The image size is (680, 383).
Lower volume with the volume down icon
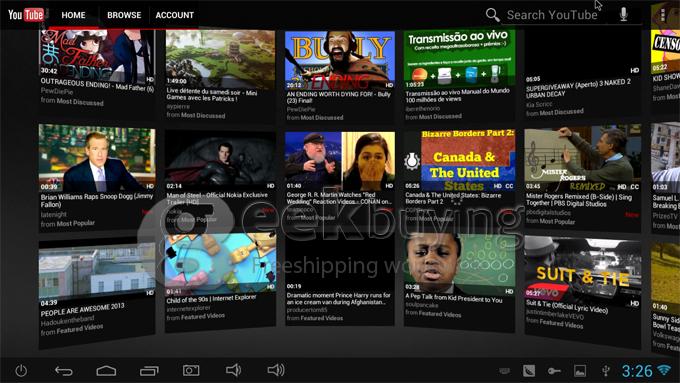point(233,370)
